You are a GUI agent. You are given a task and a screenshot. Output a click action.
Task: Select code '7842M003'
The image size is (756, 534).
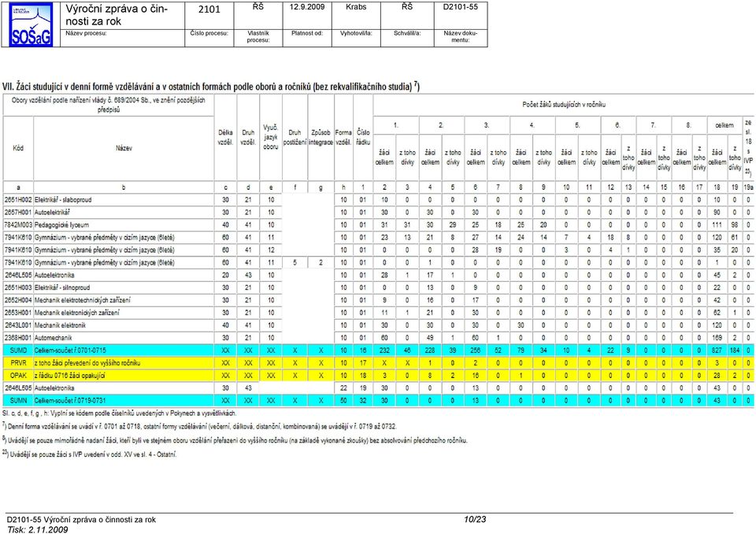[x=18, y=224]
